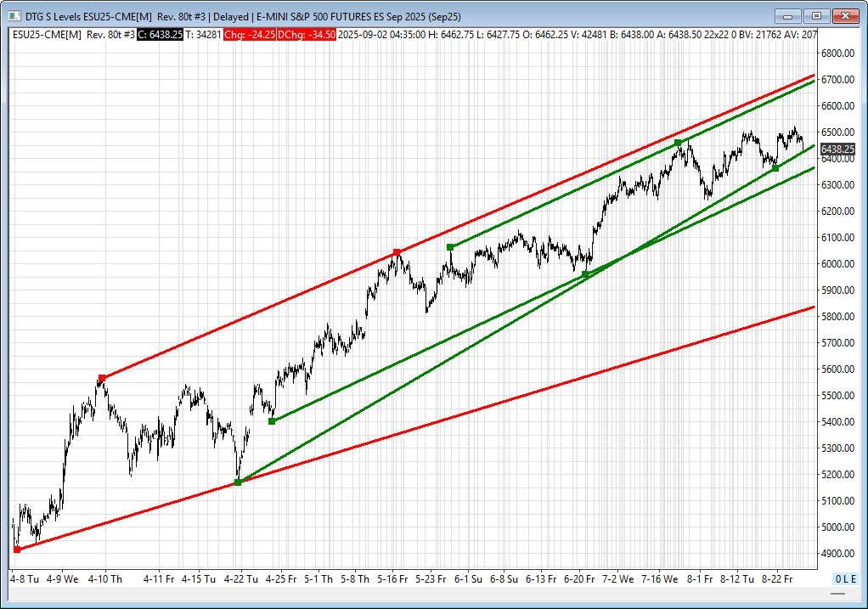The width and height of the screenshot is (868, 609).
Task: Click the 'H: 6462.75' high value in header
Action: pyautogui.click(x=451, y=34)
